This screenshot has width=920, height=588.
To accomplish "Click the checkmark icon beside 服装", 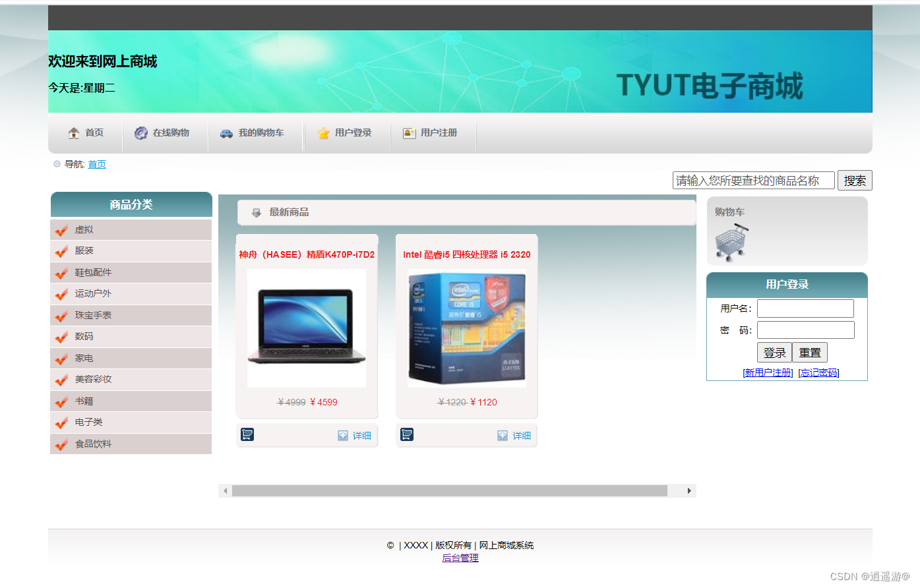I will pos(61,252).
